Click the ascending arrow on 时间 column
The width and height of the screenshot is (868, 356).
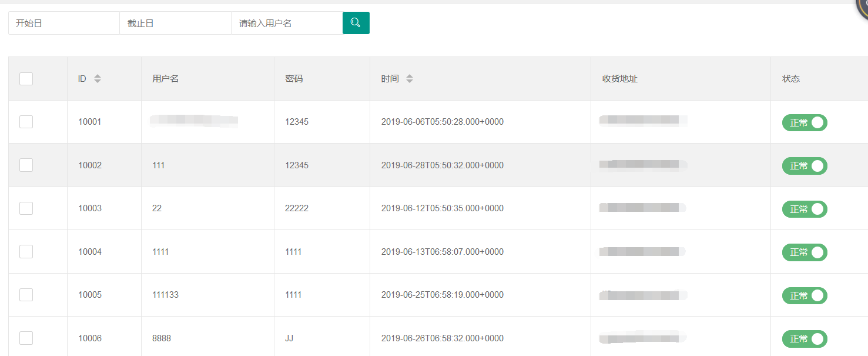[410, 75]
